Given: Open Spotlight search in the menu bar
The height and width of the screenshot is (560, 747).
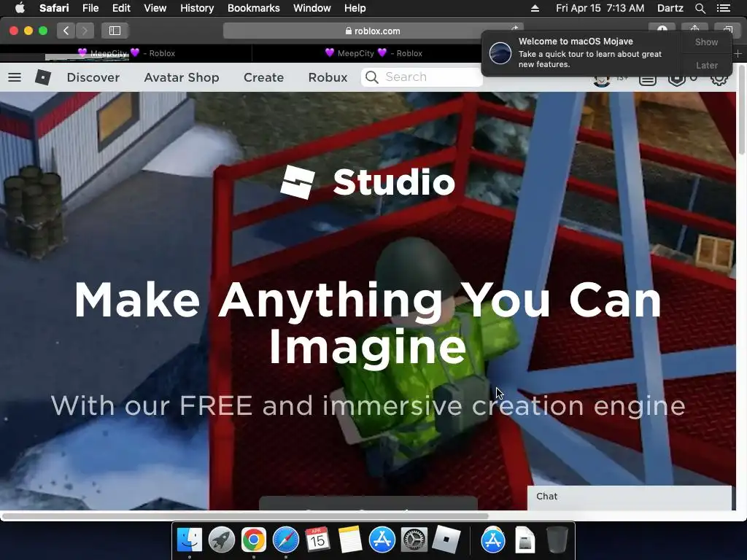Looking at the screenshot, I should [700, 8].
